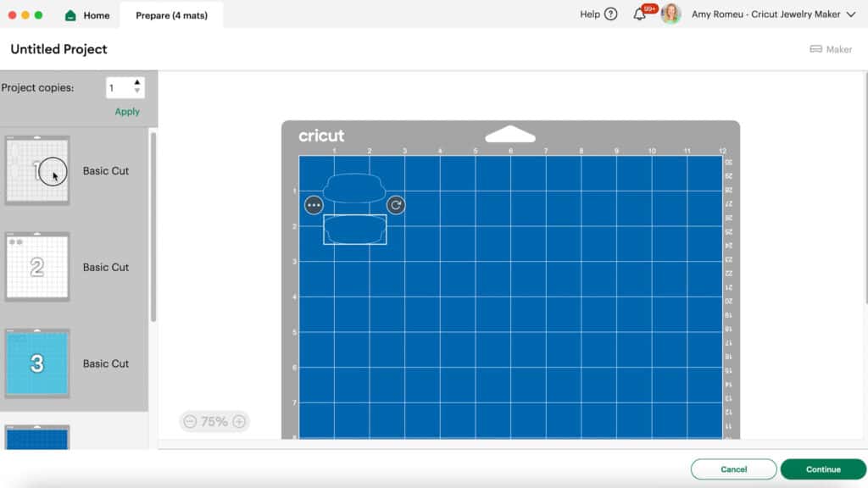This screenshot has width=868, height=488.
Task: Click the 75% zoom level text
Action: point(214,422)
